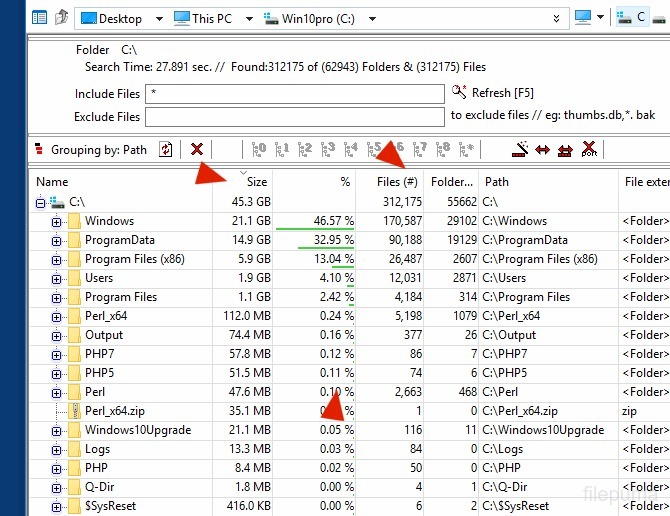This screenshot has width=670, height=516.
Task: Sort by the Files (#) column header
Action: (397, 182)
